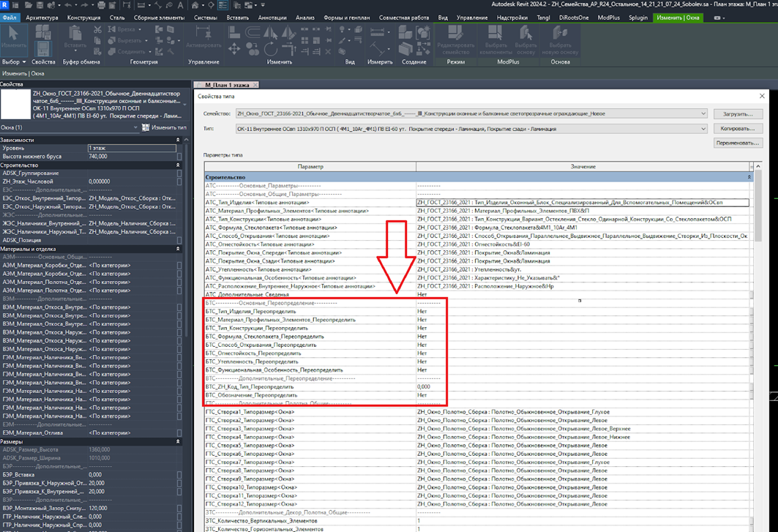
Task: Switch to the Архитектура ribbon tab
Action: [42, 18]
